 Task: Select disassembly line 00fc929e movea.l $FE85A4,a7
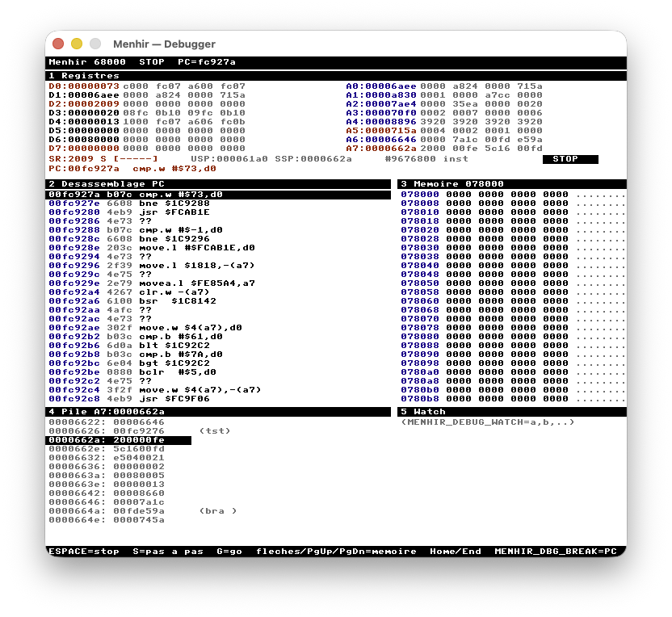(x=152, y=283)
